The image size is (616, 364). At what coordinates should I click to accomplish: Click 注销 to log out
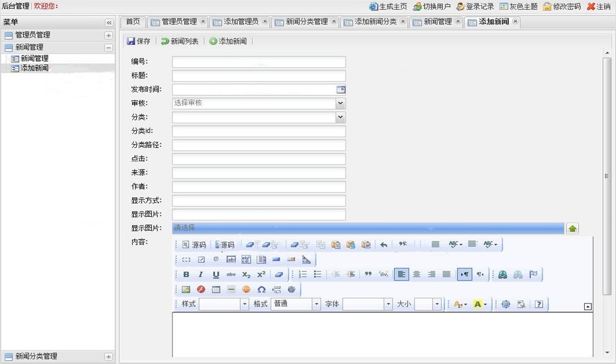[599, 7]
